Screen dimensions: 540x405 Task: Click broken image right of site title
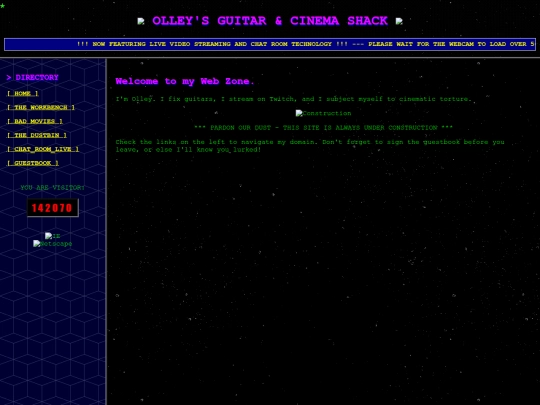click(x=399, y=21)
